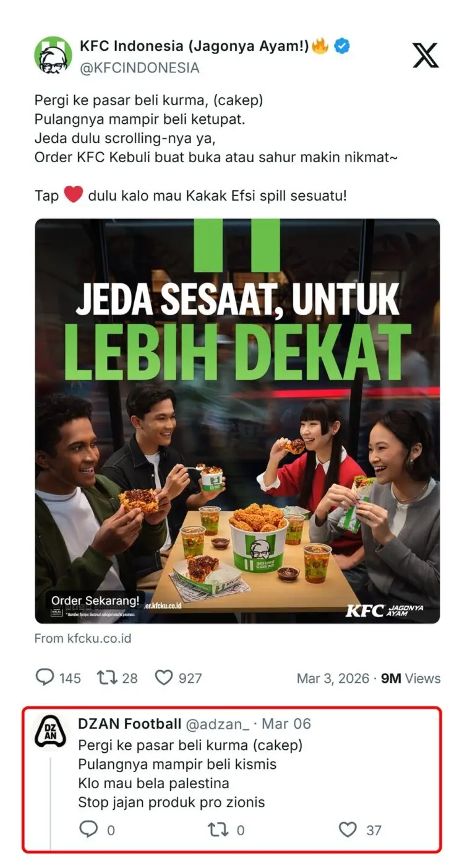Repost the KFC tweet with 28 reposts
The image size is (475, 868).
pos(106,677)
